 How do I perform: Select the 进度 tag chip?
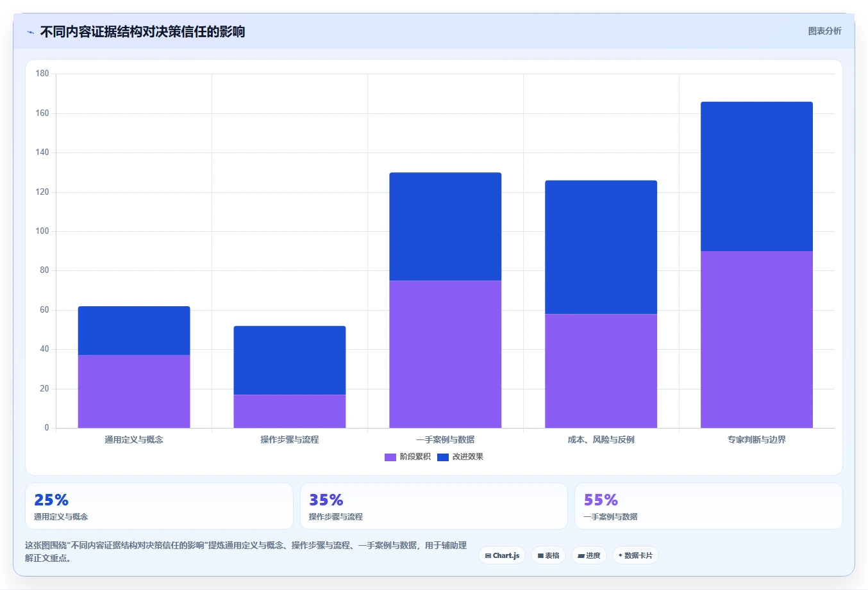589,555
